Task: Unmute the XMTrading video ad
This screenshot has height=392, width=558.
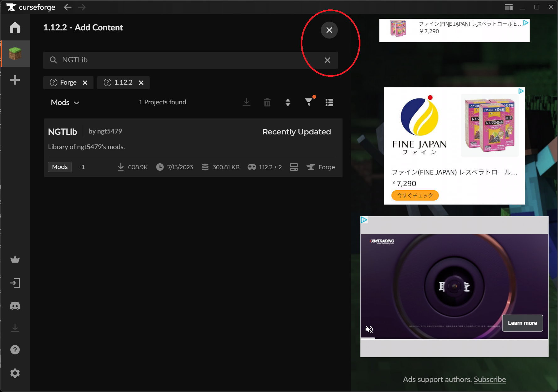Action: [369, 329]
